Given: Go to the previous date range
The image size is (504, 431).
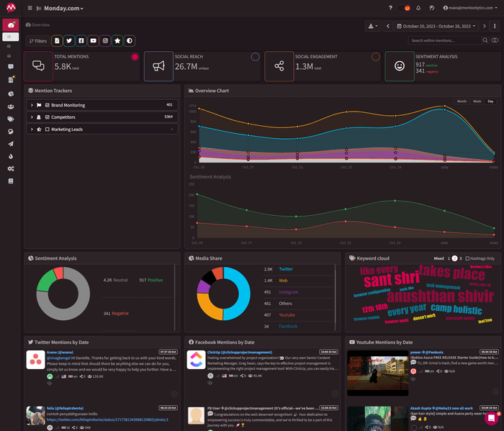Looking at the screenshot, I should tap(388, 27).
